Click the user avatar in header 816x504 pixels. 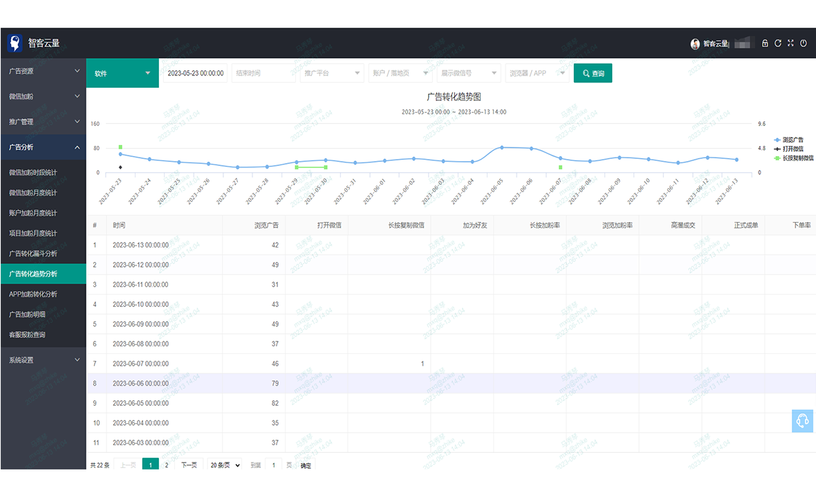695,44
